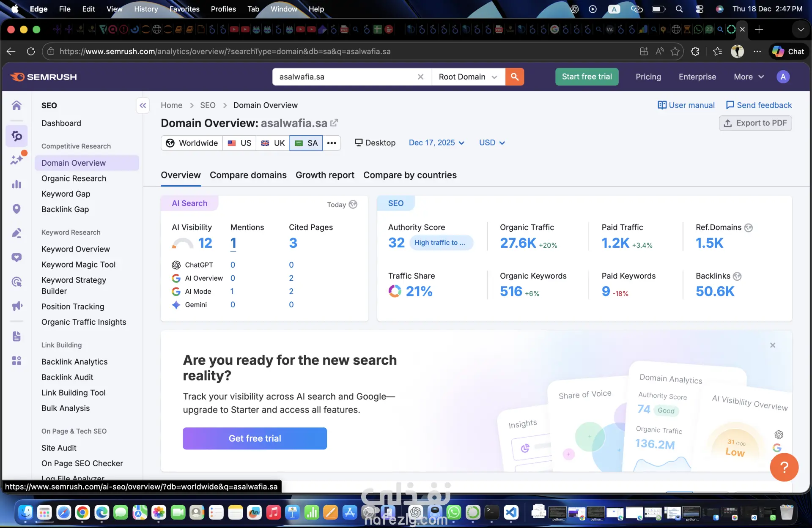Collapse the SEO sidebar with double-chevron icon
812x528 pixels.
tap(143, 105)
